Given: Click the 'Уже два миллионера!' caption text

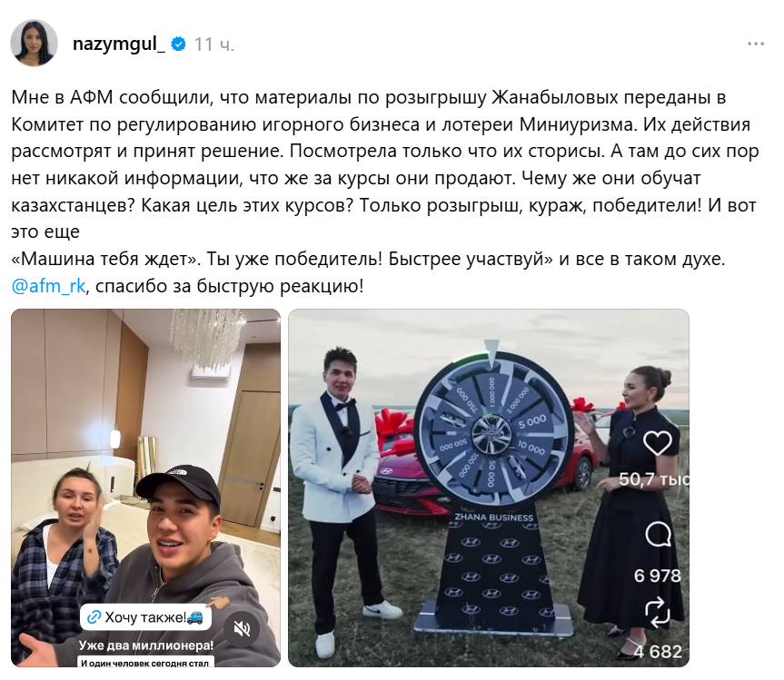Looking at the screenshot, I should [x=146, y=646].
